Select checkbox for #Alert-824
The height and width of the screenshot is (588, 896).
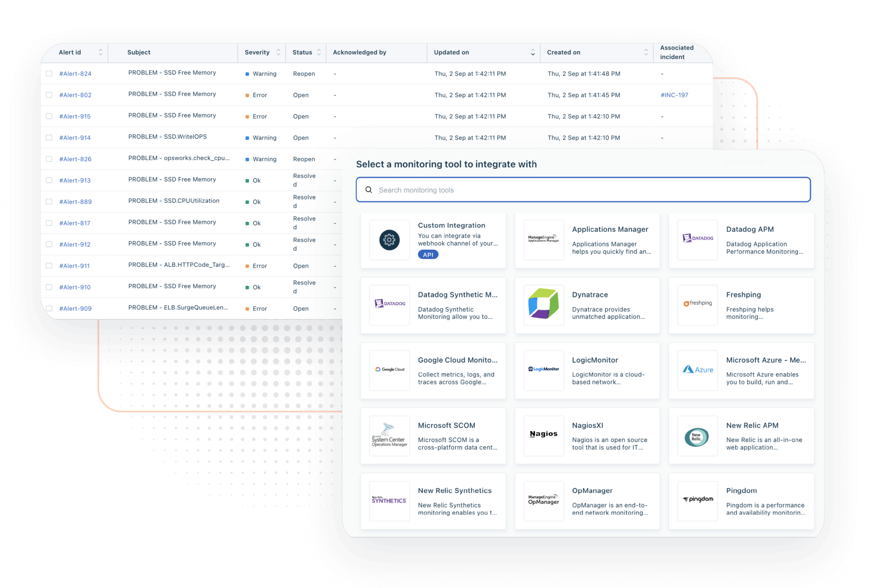point(49,73)
